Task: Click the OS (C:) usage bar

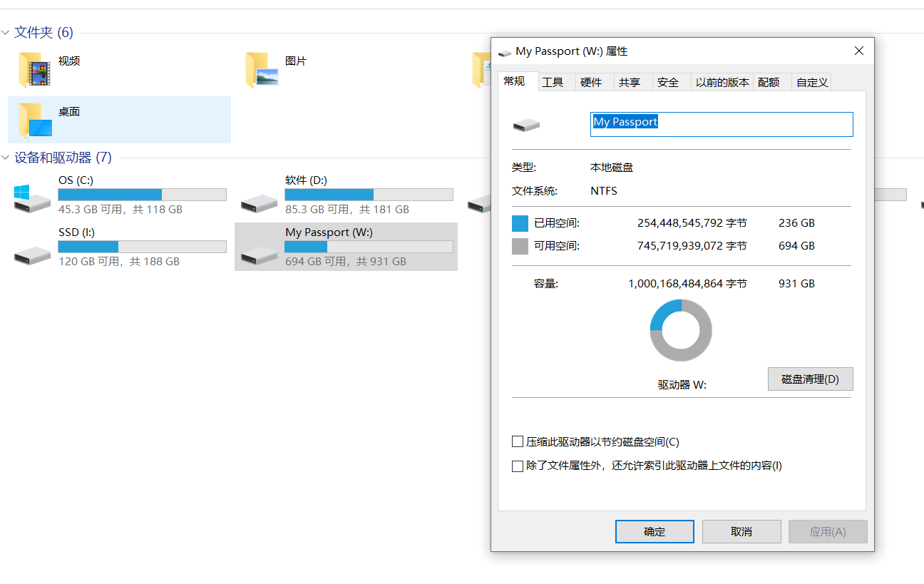Action: (x=142, y=195)
